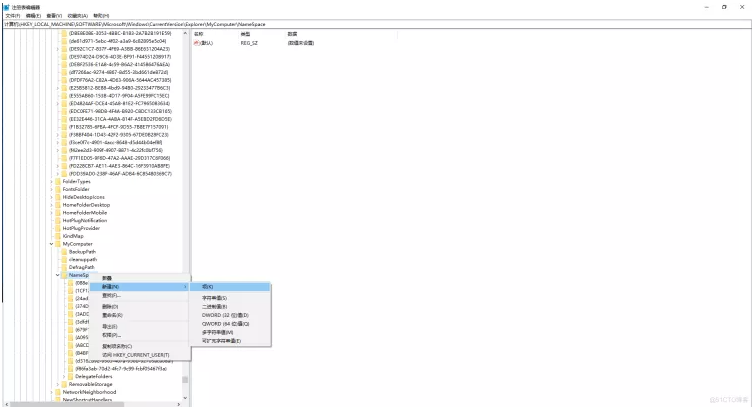Screen dimensions: 754x410
Task: Click the HomeFolderDesktop folder icon
Action: click(x=58, y=205)
